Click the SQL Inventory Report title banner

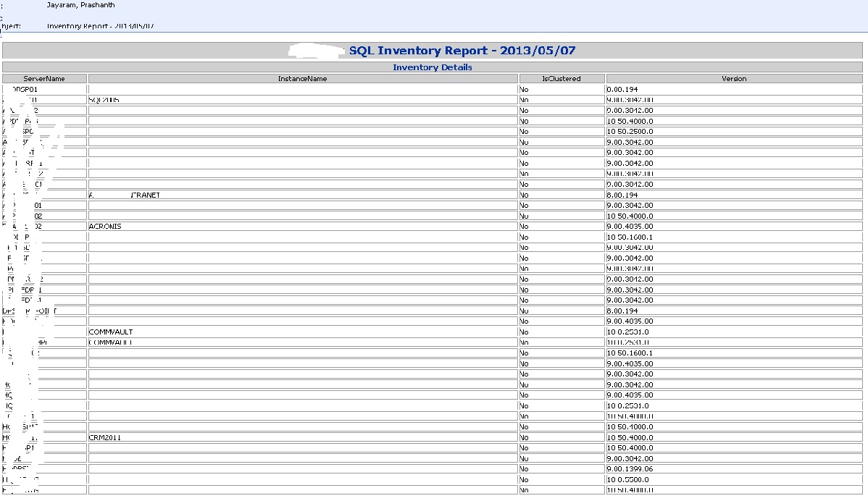462,51
